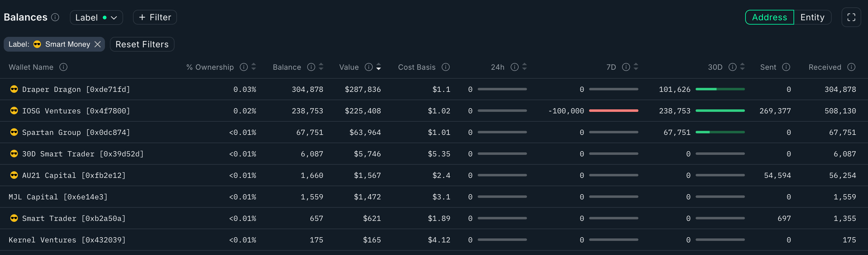The width and height of the screenshot is (868, 255).
Task: Open the Spartan Group wallet row
Action: [76, 132]
